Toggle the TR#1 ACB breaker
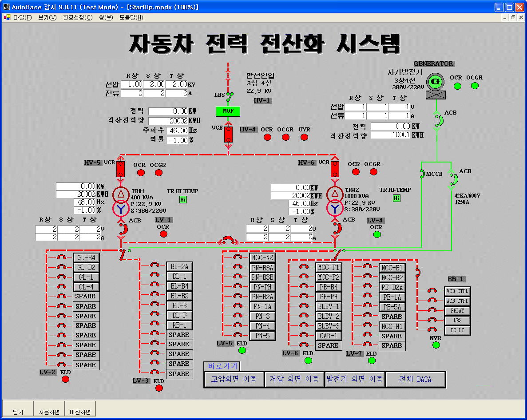The height and width of the screenshot is (420, 527). [x=123, y=229]
